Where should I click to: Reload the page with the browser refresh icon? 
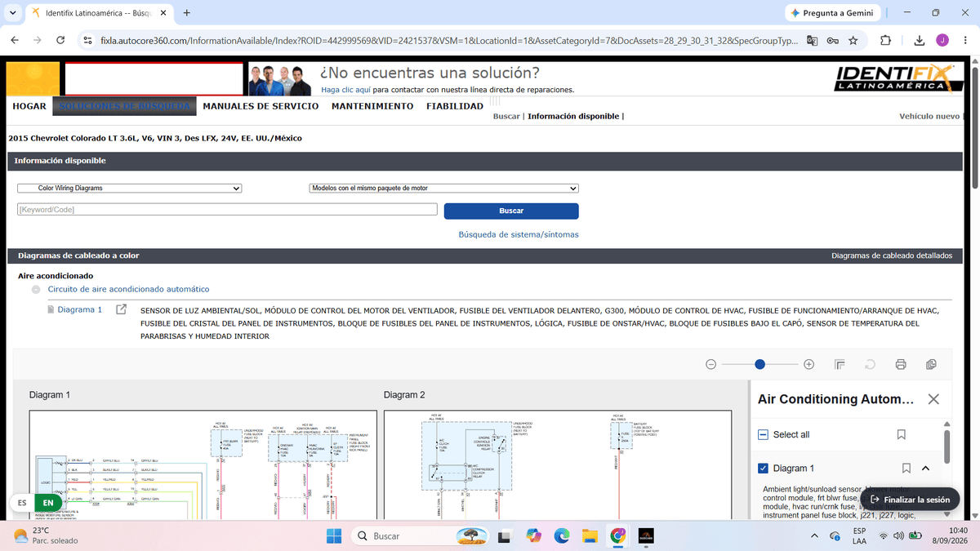[60, 40]
